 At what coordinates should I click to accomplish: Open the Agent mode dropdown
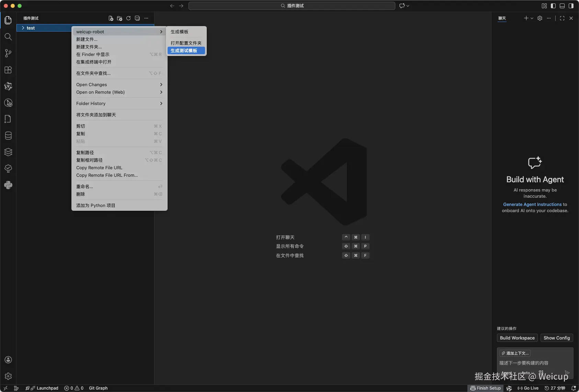508,373
